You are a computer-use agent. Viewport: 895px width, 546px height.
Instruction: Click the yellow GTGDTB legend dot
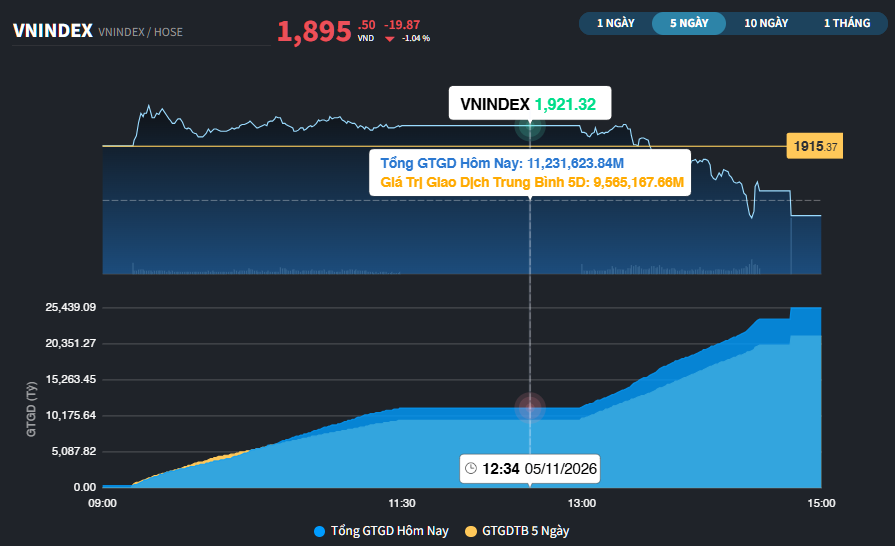tap(471, 532)
